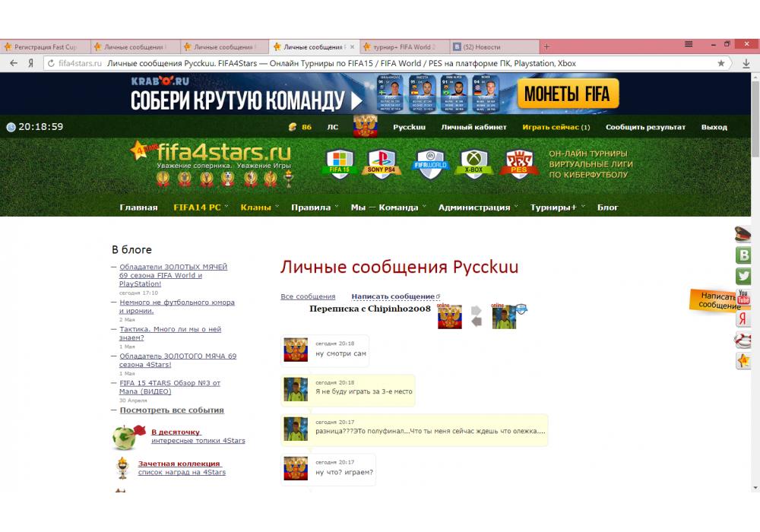Click Выход to log out
This screenshot has height=532, width=760.
714,127
